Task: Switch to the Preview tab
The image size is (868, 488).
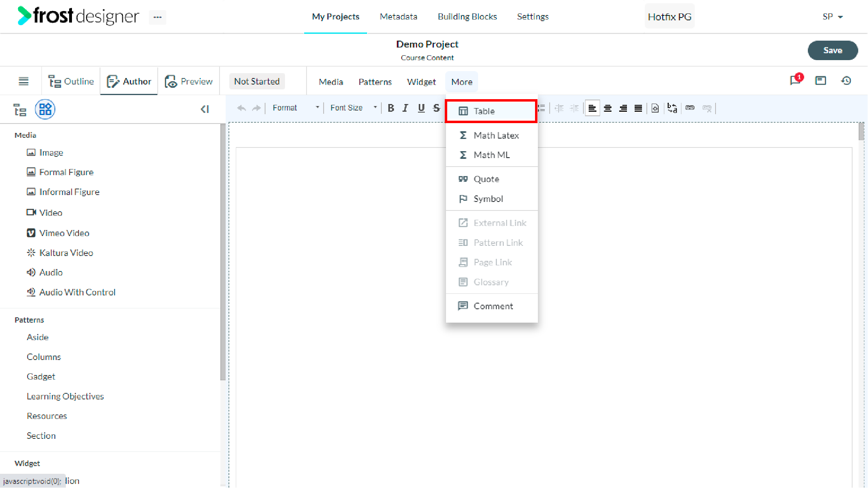Action: coord(189,81)
